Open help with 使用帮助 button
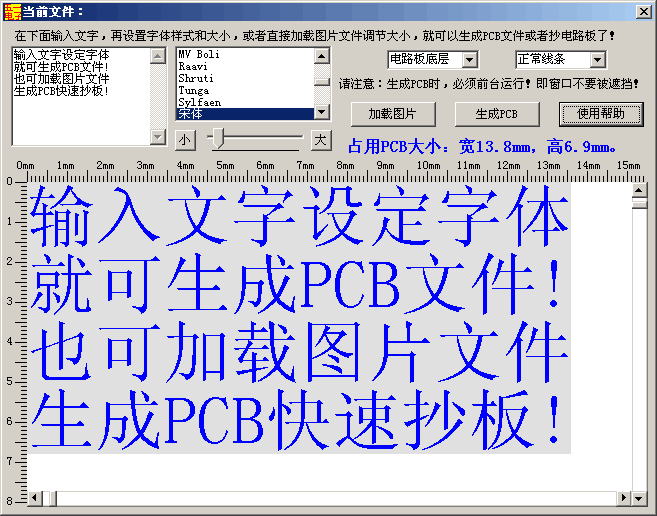 coord(600,113)
